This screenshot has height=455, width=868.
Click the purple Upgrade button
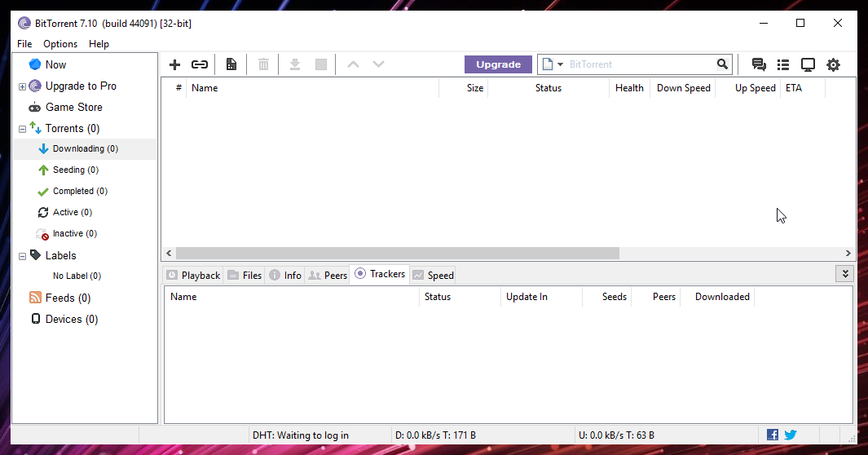pos(498,64)
